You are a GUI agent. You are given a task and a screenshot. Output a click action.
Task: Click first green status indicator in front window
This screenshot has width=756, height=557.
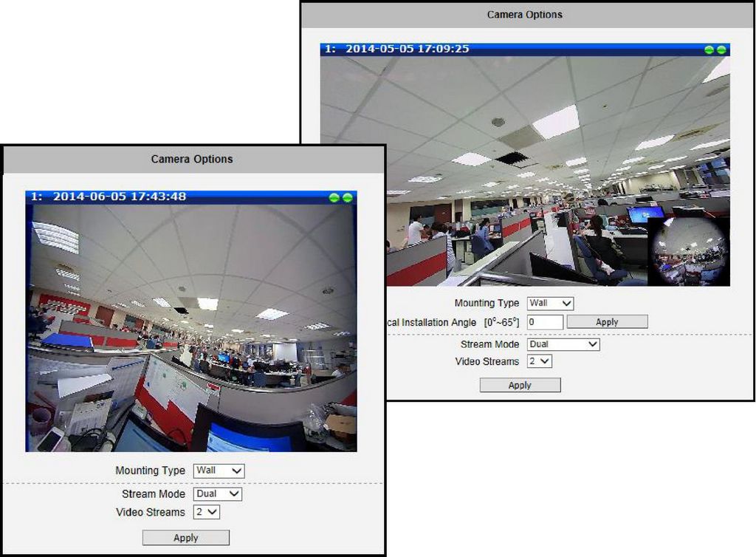[334, 197]
